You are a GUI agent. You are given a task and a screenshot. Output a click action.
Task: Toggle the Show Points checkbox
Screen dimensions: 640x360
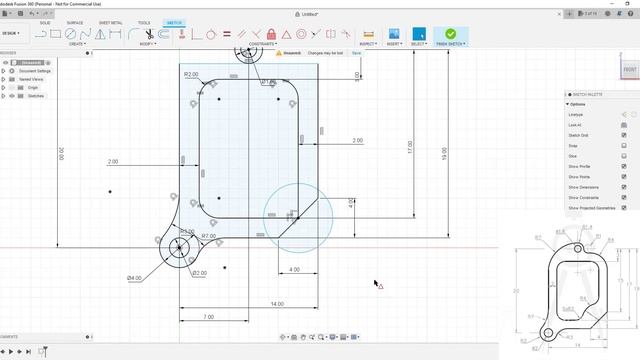click(624, 177)
